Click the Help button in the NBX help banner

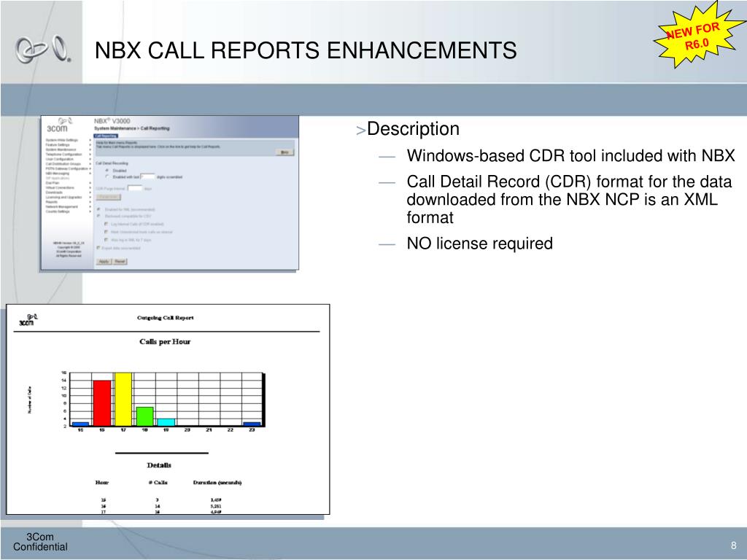(x=285, y=152)
